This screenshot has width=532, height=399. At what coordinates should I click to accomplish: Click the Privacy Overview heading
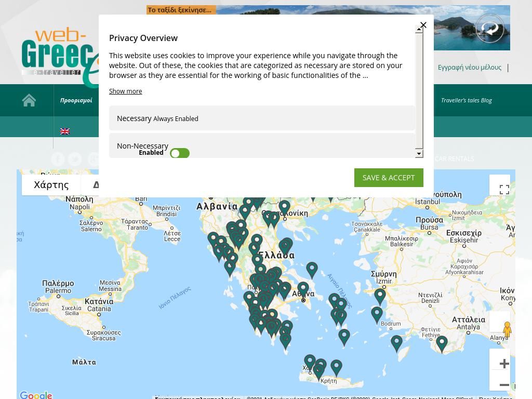[x=143, y=38]
